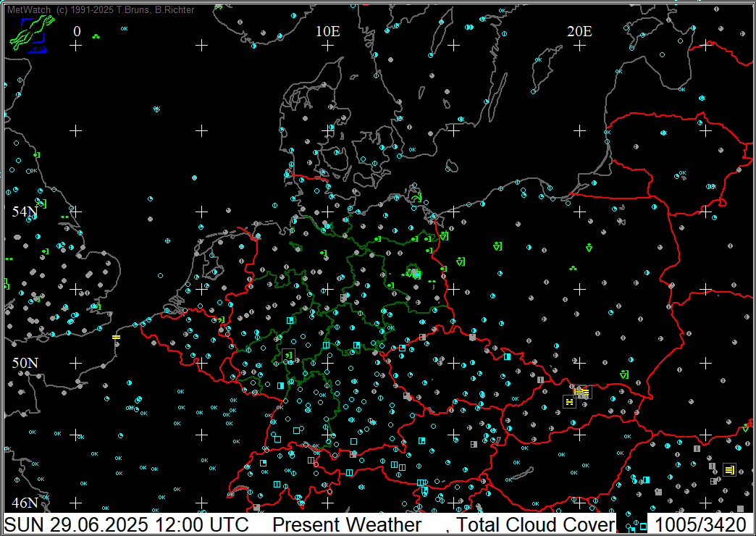Screen dimensions: 756x536
Task: Select the gray square symbol in central Germany's Harz area
Action: click(343, 298)
